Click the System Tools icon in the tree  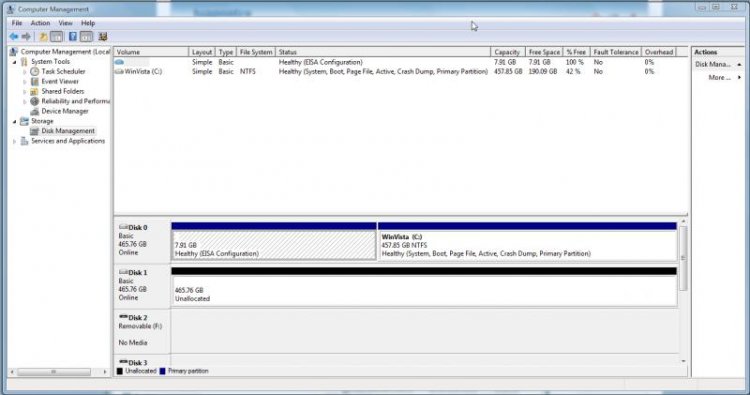24,62
